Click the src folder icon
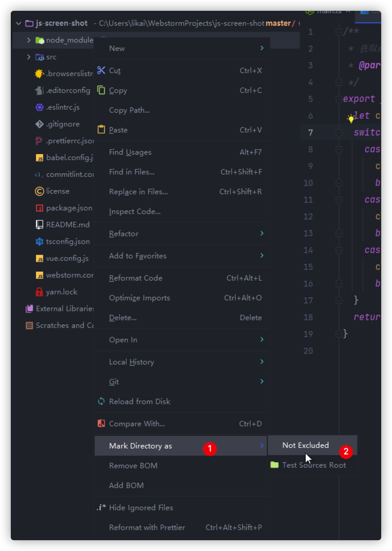Screen dimensions: 392x551 (40, 57)
